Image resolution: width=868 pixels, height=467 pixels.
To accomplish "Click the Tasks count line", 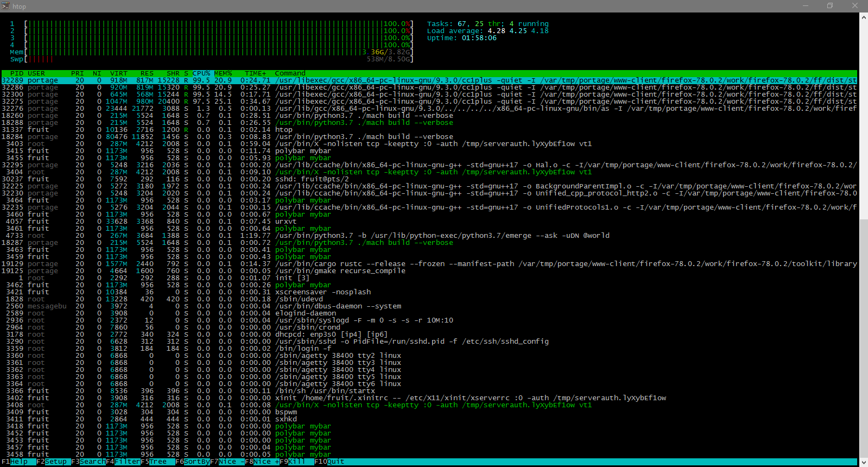I will (x=488, y=24).
